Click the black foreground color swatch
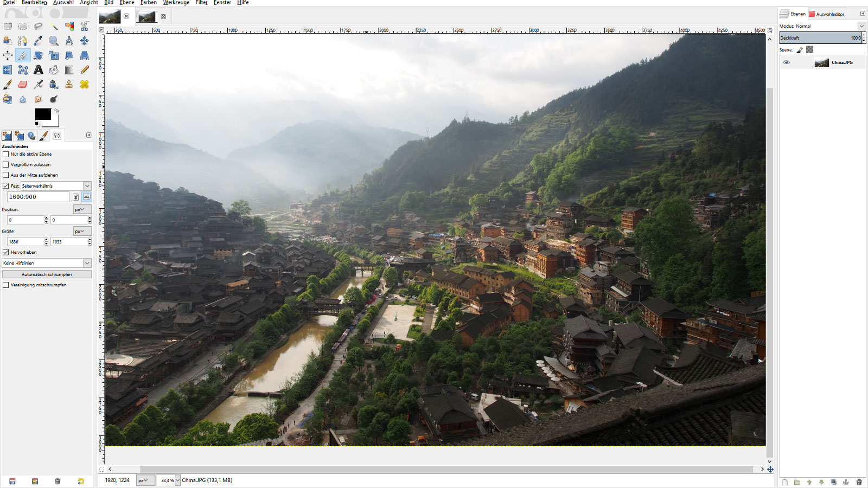The image size is (868, 488). pyautogui.click(x=42, y=114)
